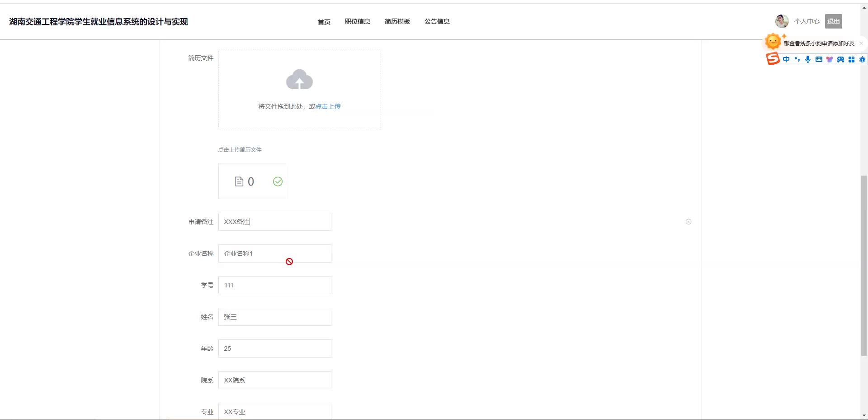This screenshot has width=868, height=420.
Task: Click the 专业 field label
Action: pyautogui.click(x=207, y=412)
